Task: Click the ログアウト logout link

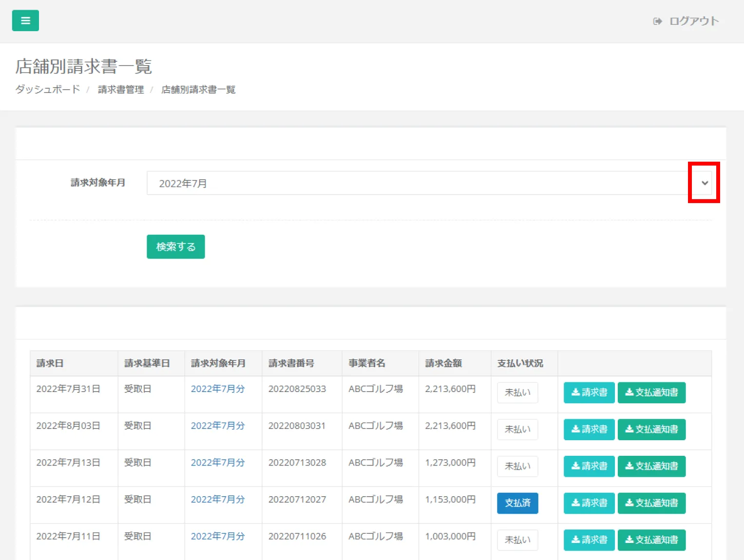Action: pyautogui.click(x=694, y=21)
